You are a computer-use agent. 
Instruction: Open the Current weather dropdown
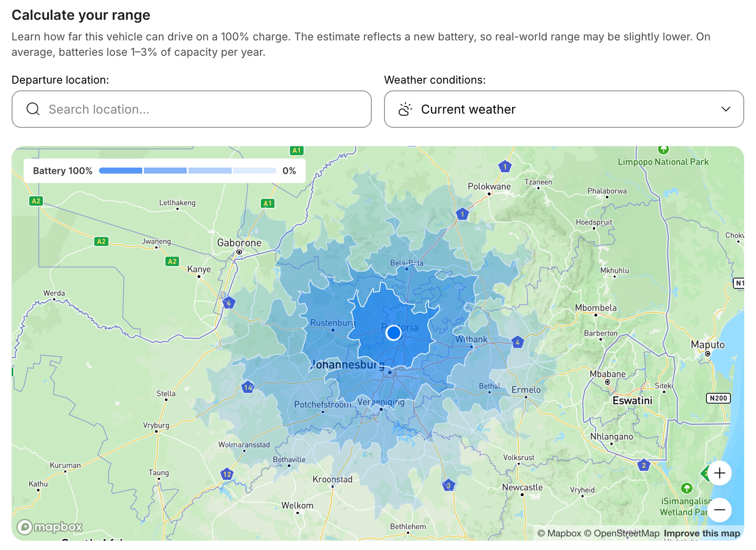pos(564,109)
